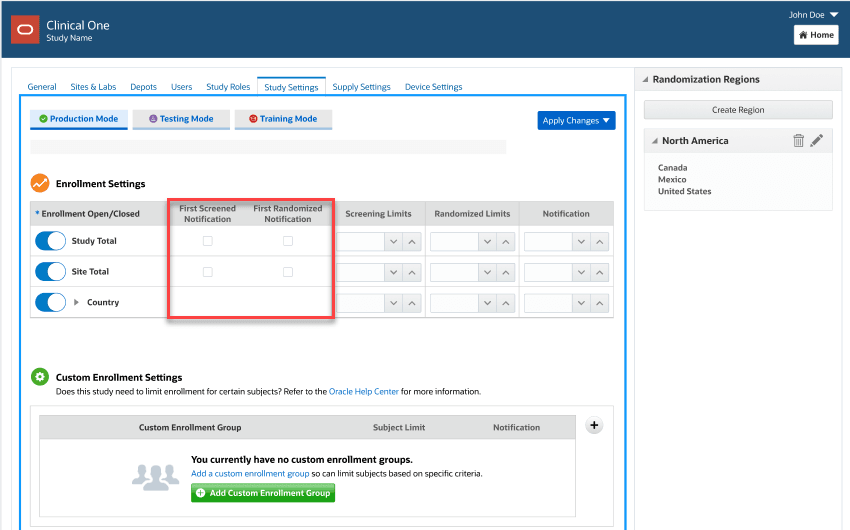Check First Randomized Notification for Site Total
Viewport: 850px width, 530px height.
[x=288, y=272]
